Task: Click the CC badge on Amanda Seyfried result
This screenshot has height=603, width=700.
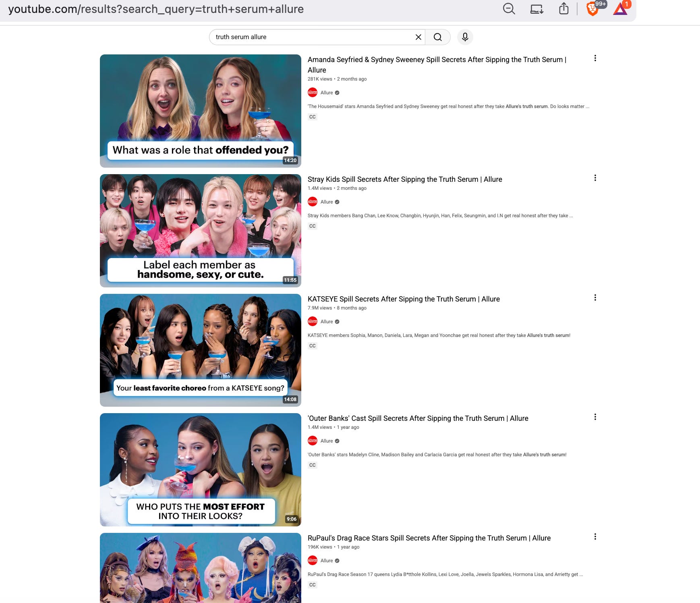Action: point(313,117)
